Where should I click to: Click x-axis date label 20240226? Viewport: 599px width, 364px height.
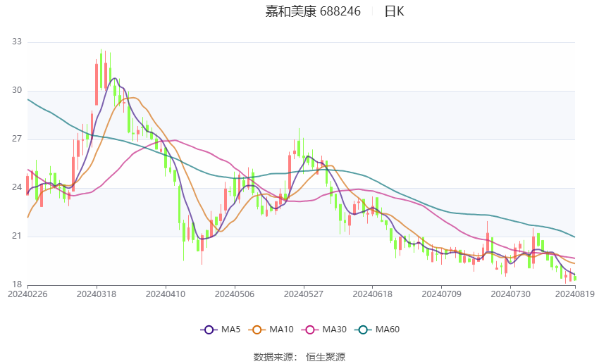pyautogui.click(x=27, y=294)
